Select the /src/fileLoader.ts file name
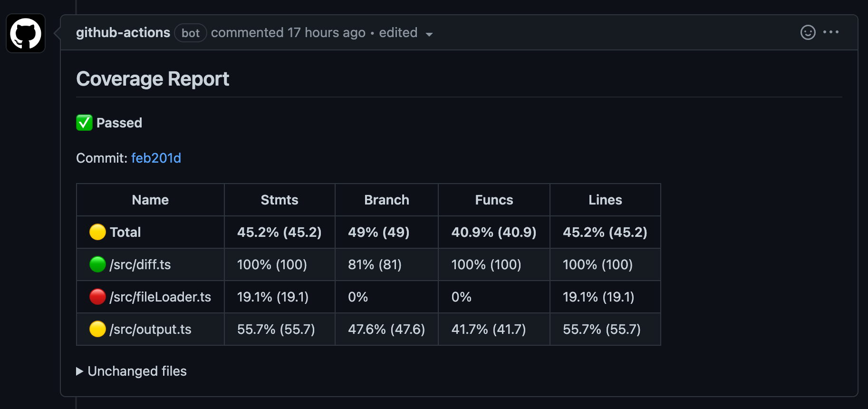This screenshot has height=409, width=868. tap(160, 297)
